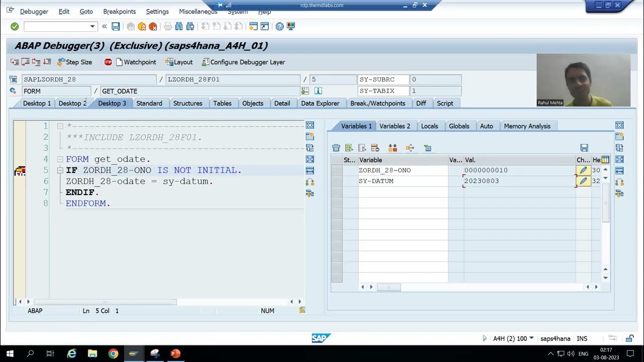Click the change pencil for SY-DATUM
The width and height of the screenshot is (644, 362).
[583, 181]
